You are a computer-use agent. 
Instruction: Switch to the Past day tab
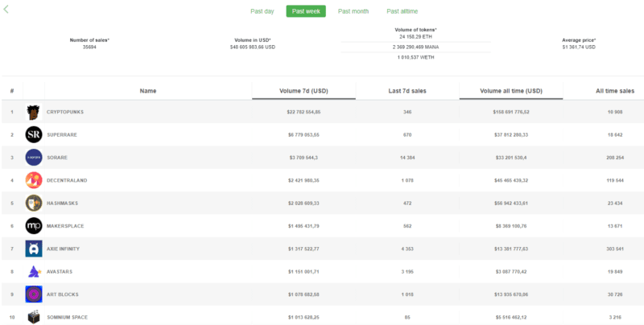pos(262,11)
